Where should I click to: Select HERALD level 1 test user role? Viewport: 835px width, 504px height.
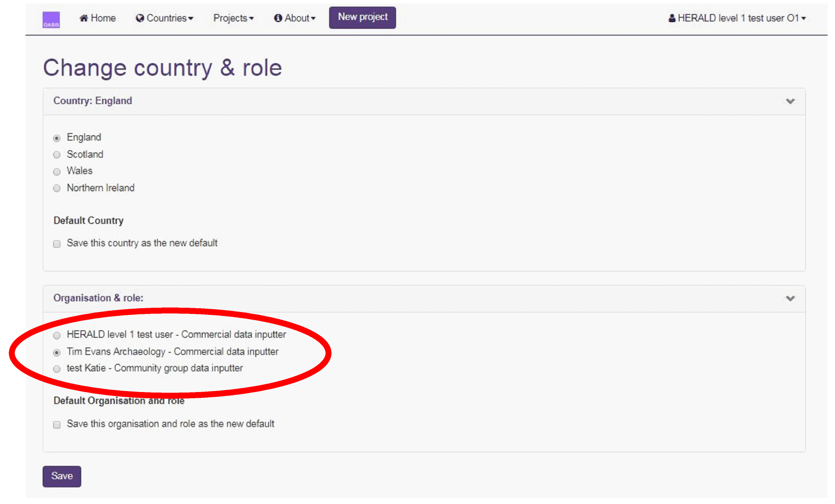click(57, 335)
